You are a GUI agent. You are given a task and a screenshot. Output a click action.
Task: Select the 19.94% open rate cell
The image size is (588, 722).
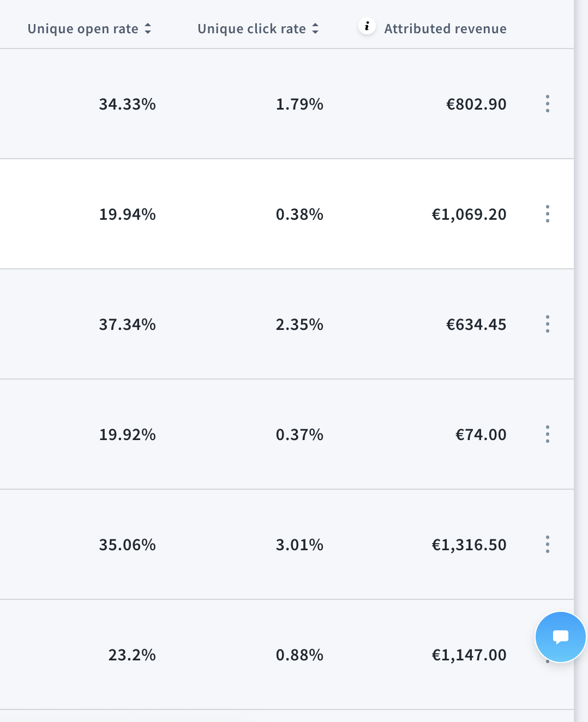[x=127, y=214]
